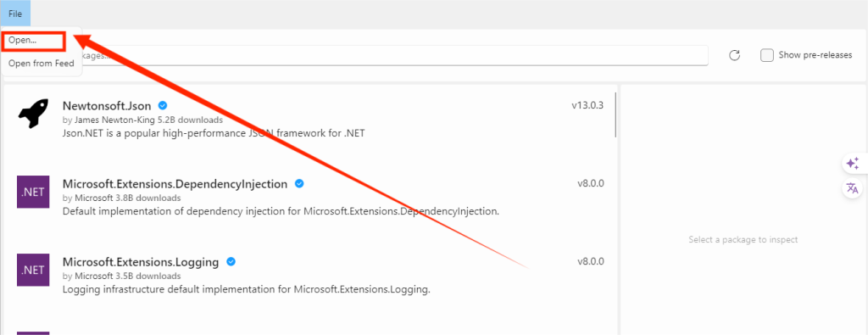The width and height of the screenshot is (868, 335).
Task: Select the Microsoft.Extensions.Logging package title
Action: [141, 262]
